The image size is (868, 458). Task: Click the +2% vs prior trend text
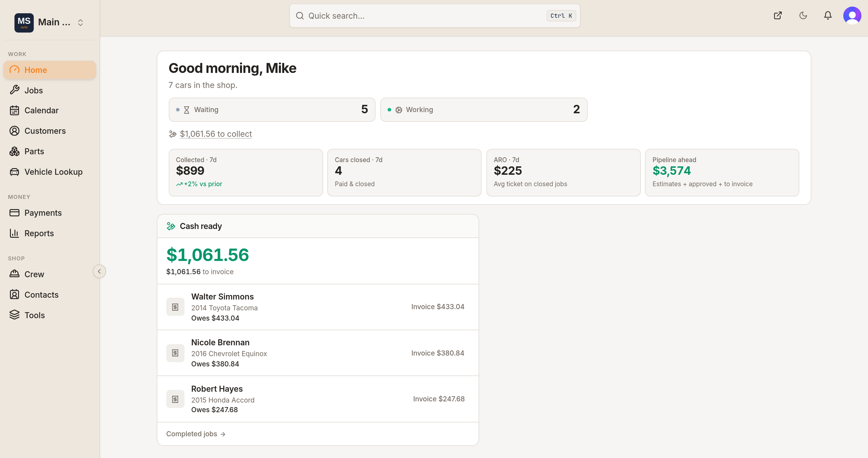tap(203, 184)
